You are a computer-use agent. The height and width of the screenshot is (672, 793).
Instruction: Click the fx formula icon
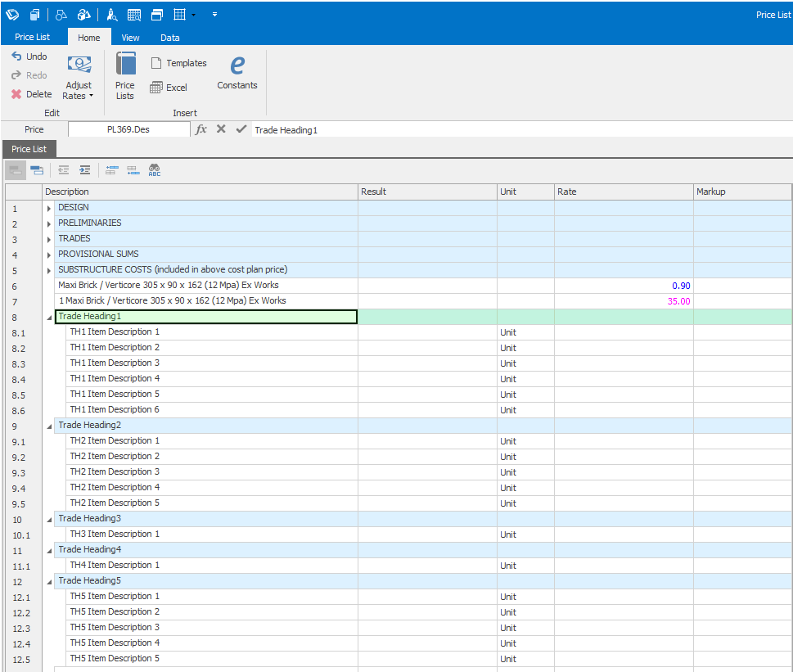point(201,129)
